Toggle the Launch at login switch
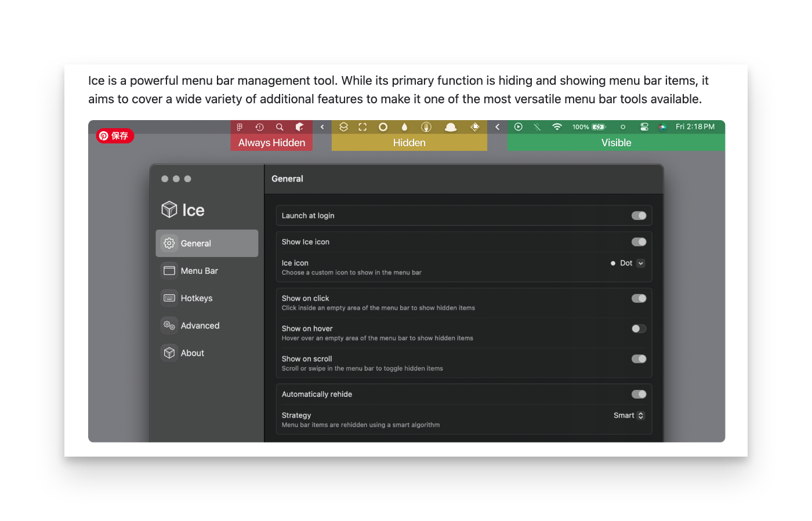The height and width of the screenshot is (521, 812). (639, 216)
